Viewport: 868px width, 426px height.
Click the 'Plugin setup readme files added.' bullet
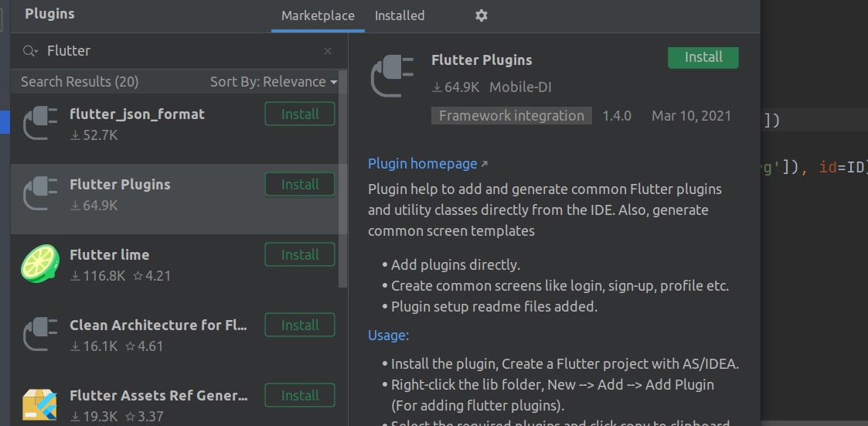point(495,307)
